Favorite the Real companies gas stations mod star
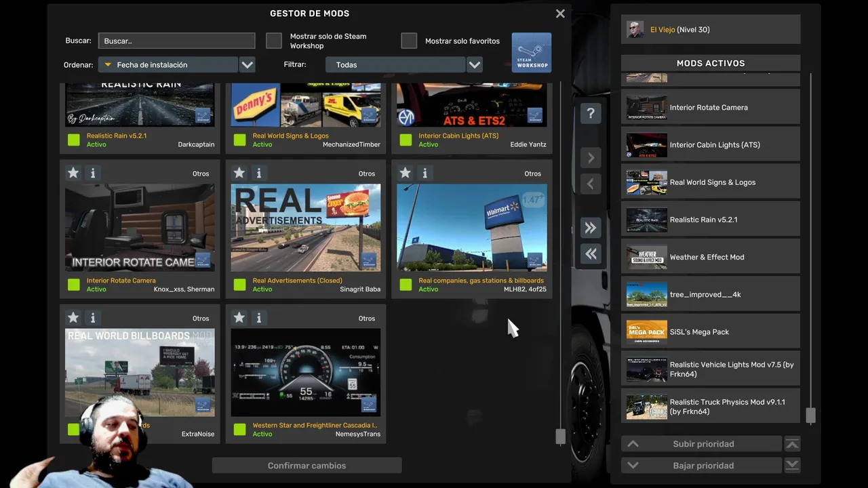868x488 pixels. coord(405,173)
